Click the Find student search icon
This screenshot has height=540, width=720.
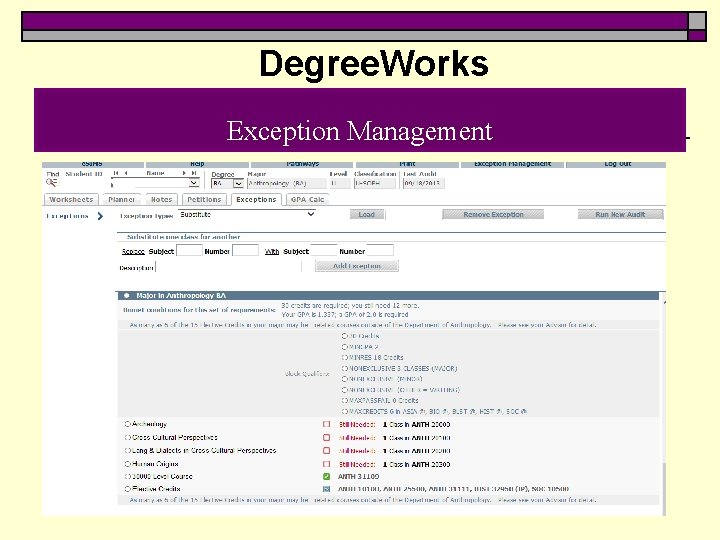point(51,182)
